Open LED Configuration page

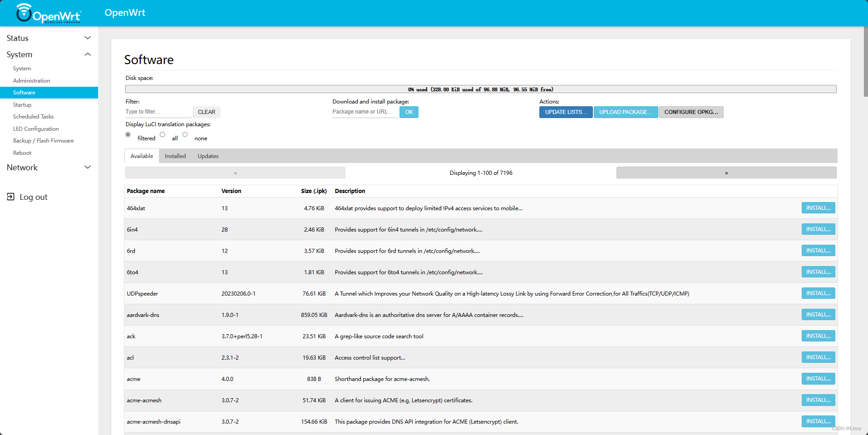[x=36, y=129]
